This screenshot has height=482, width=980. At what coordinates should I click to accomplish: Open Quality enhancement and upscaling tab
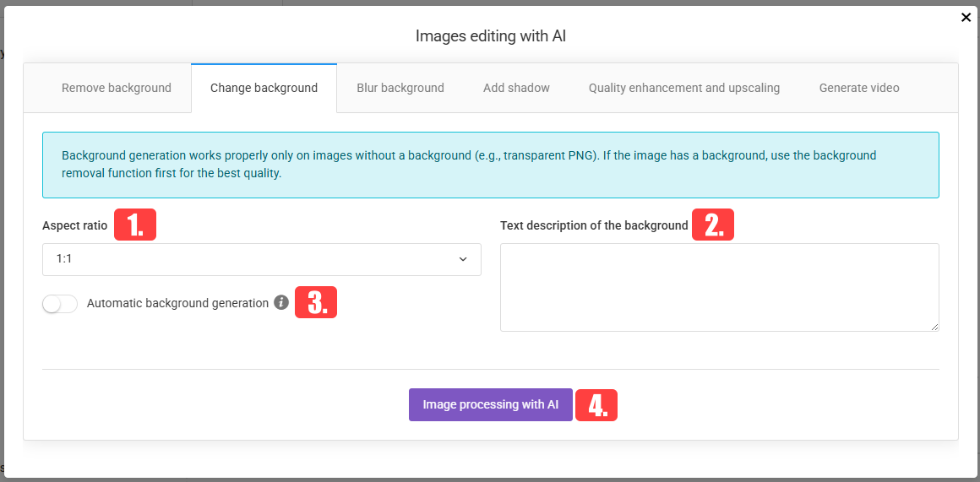point(683,88)
